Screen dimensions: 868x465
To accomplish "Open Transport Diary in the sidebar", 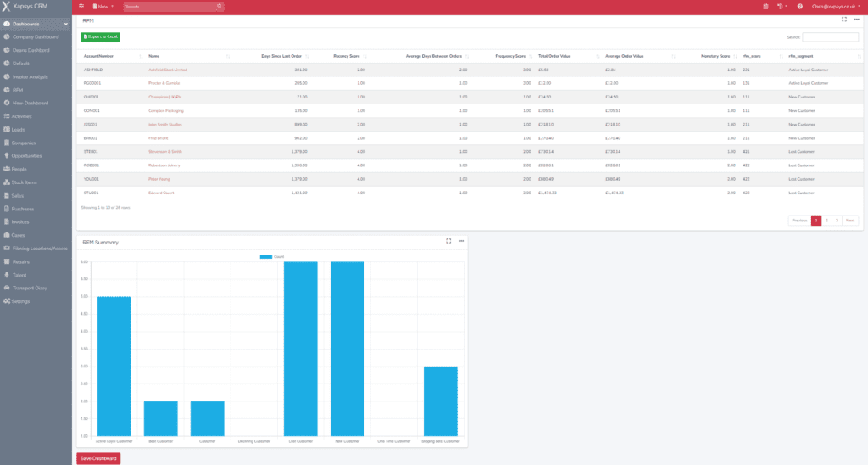I will pos(30,289).
